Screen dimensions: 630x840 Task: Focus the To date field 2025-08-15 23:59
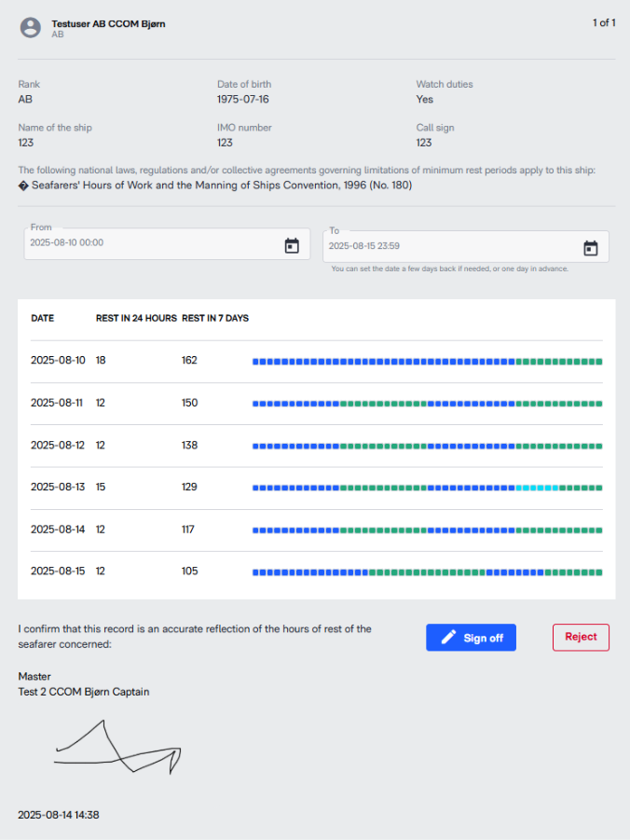(466, 246)
